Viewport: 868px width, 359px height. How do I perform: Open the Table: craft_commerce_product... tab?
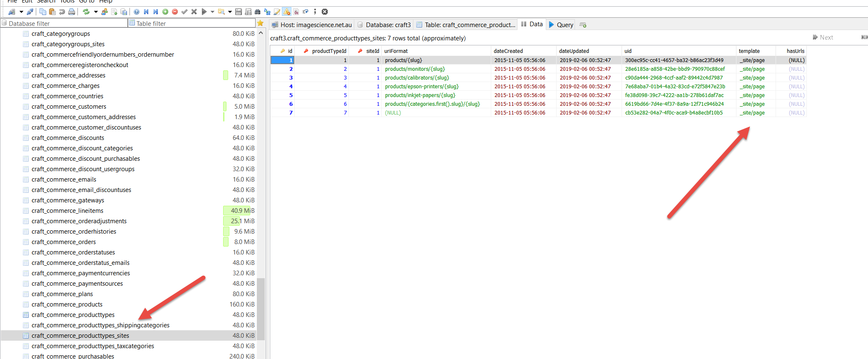(466, 25)
